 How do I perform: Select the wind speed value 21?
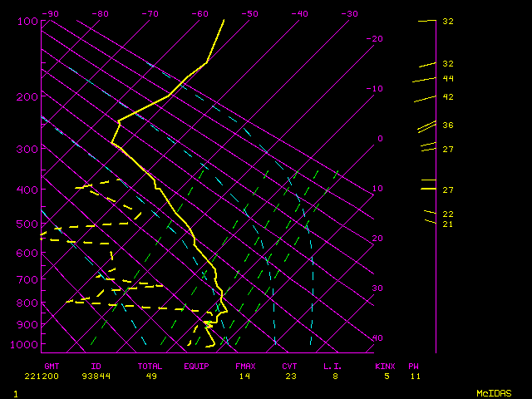tap(447, 224)
